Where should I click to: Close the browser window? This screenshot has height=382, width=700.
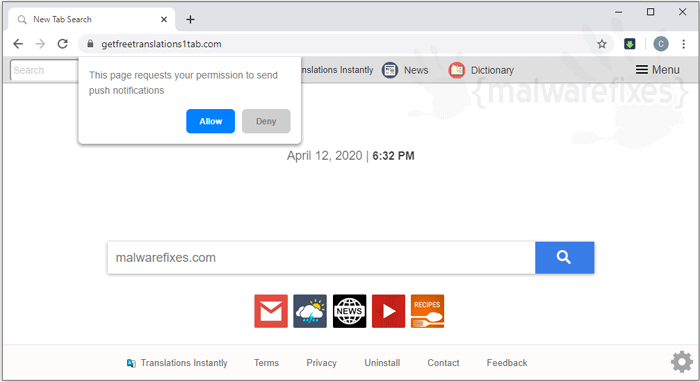click(x=682, y=12)
